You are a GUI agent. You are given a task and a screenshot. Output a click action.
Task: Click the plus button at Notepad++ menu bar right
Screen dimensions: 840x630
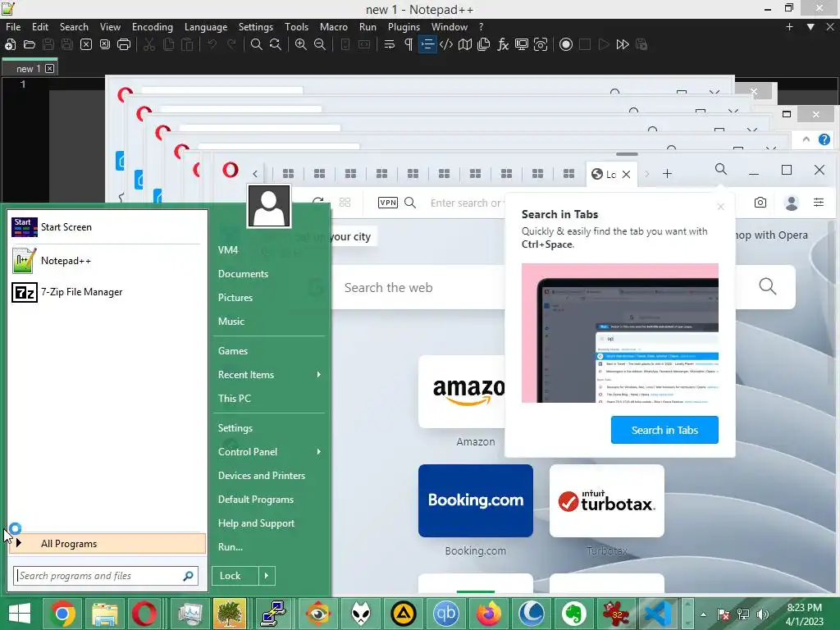pyautogui.click(x=789, y=27)
